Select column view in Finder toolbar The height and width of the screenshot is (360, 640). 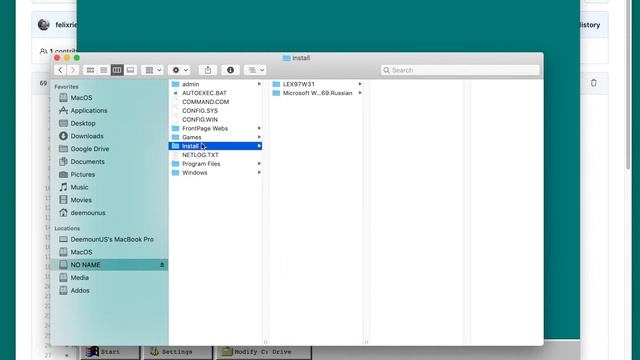(117, 70)
